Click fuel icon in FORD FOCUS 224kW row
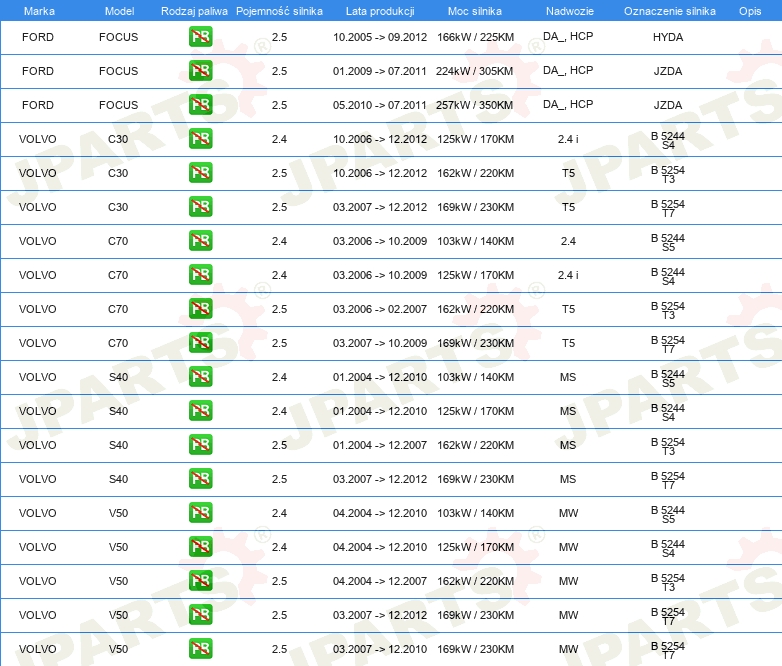The width and height of the screenshot is (782, 666). pyautogui.click(x=200, y=71)
